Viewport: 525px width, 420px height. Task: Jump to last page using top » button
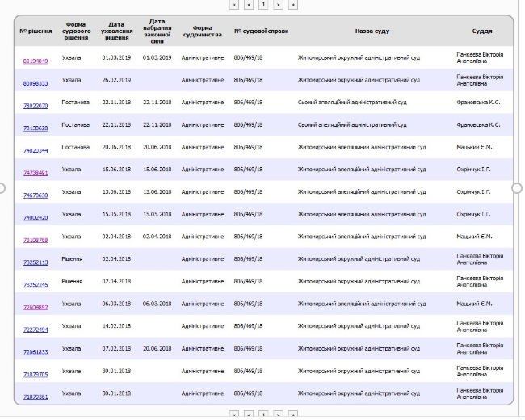[292, 4]
